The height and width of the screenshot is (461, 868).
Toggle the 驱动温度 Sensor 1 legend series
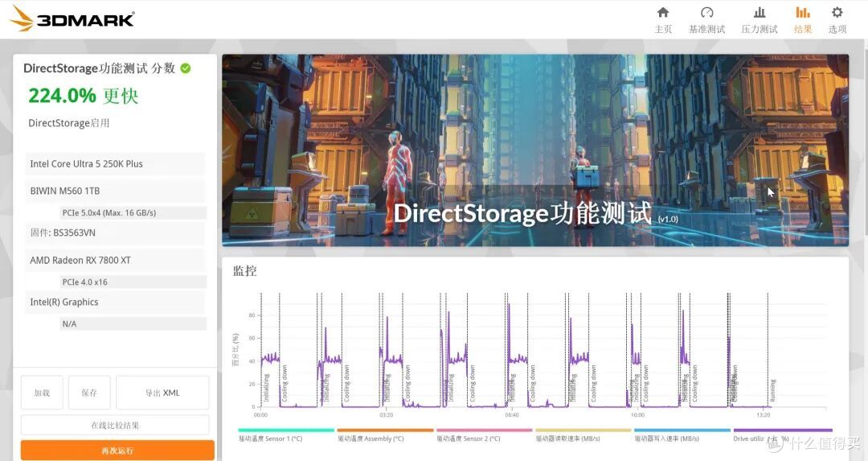click(x=286, y=435)
